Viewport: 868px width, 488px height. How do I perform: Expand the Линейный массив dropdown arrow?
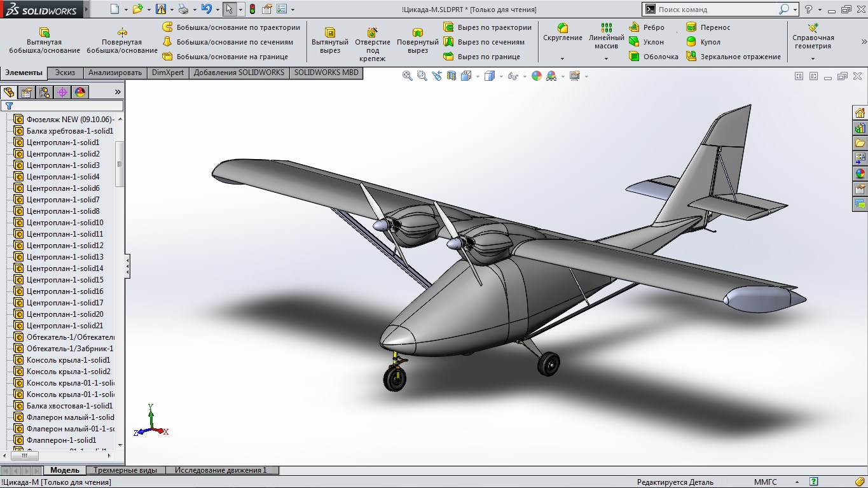606,59
